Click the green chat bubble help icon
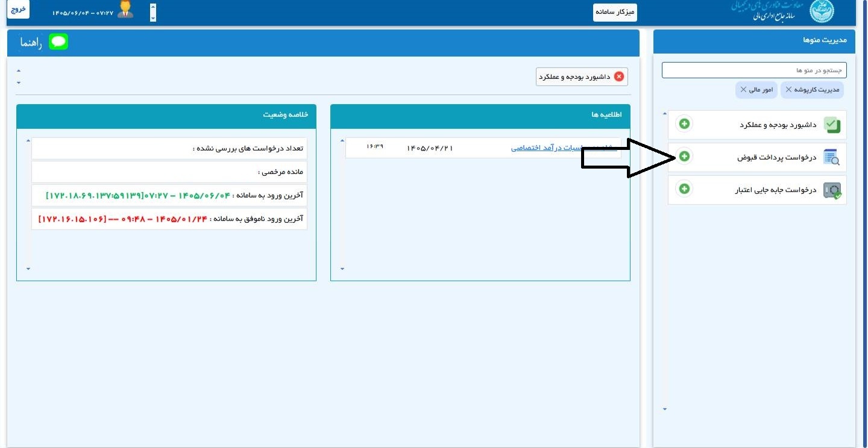 coord(58,42)
